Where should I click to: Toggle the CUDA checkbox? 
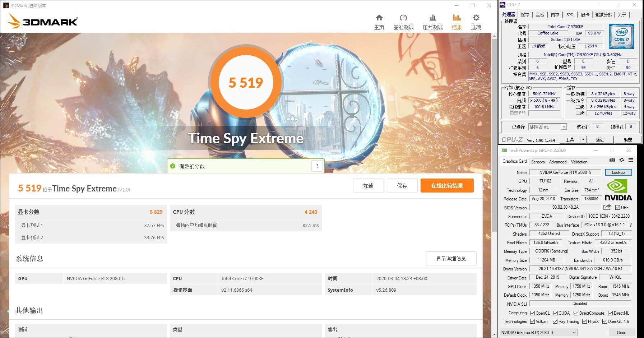click(555, 313)
